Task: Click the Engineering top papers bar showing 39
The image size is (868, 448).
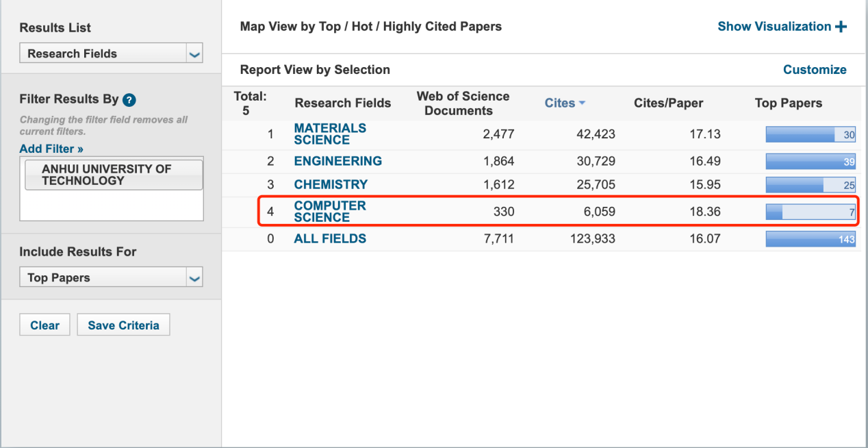Action: (810, 162)
